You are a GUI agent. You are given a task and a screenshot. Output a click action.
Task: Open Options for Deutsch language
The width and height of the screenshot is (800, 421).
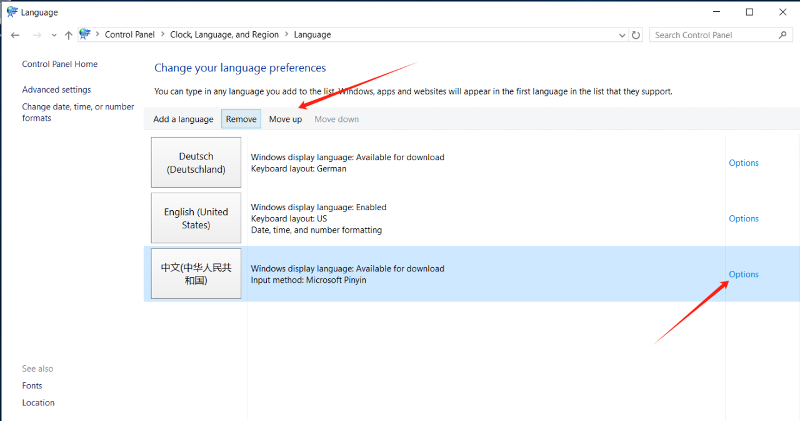743,163
